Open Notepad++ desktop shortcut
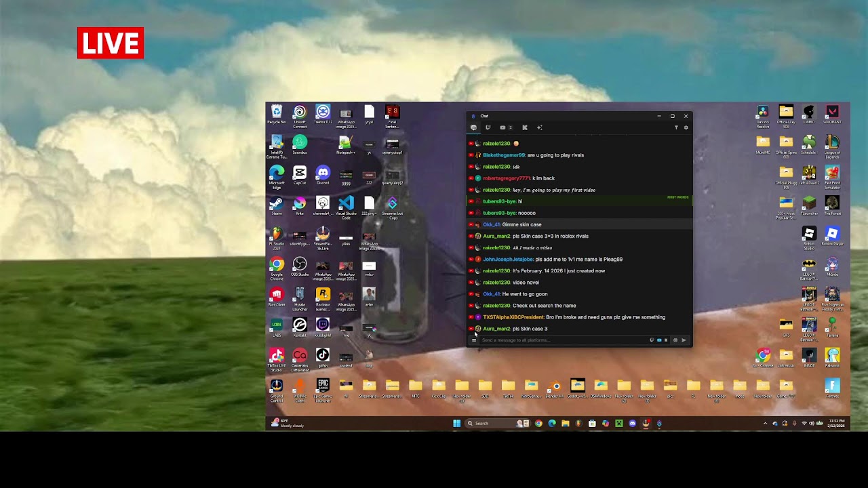Image resolution: width=868 pixels, height=488 pixels. (346, 144)
